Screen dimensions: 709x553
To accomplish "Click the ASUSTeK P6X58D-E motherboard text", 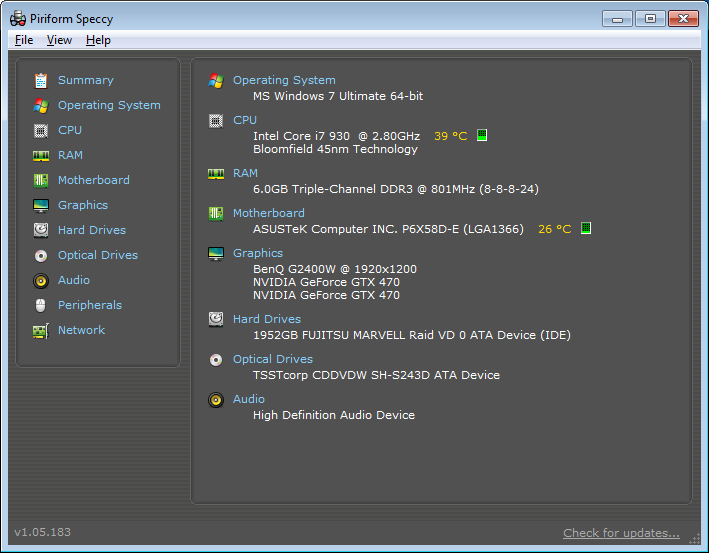I will (x=388, y=229).
